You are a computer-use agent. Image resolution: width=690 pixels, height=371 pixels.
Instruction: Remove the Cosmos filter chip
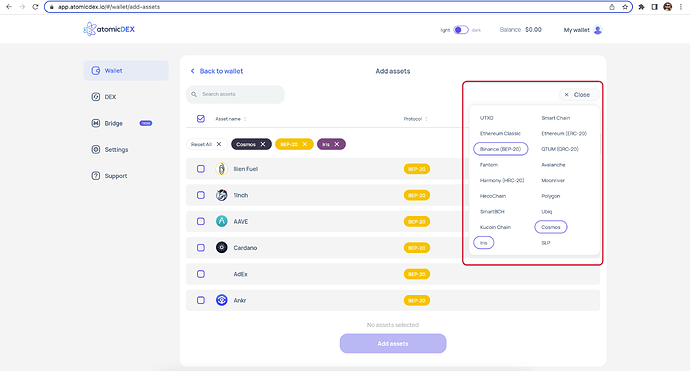pyautogui.click(x=263, y=144)
